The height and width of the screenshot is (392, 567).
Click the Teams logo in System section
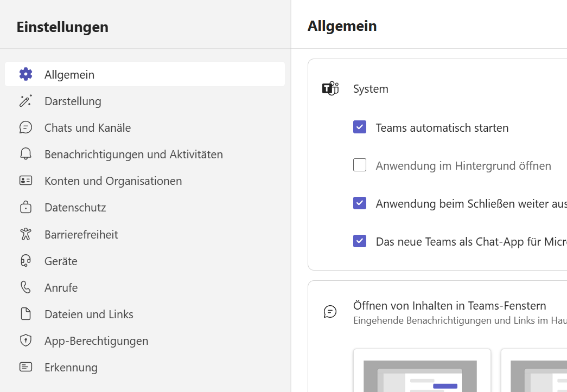tap(330, 88)
